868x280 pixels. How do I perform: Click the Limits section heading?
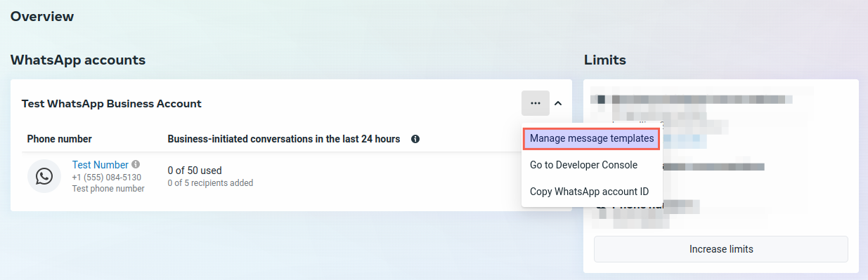605,60
